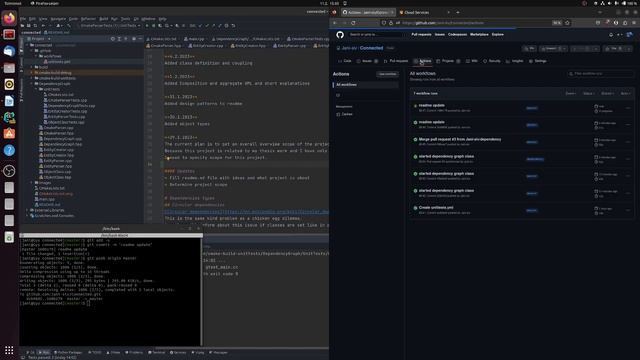
Task: Click the GitHub logo home icon
Action: pyautogui.click(x=340, y=35)
